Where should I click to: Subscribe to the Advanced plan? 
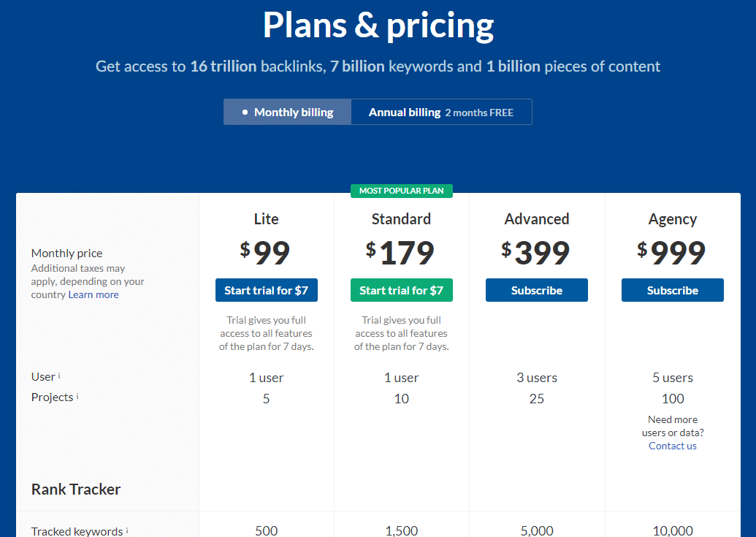[x=536, y=290]
